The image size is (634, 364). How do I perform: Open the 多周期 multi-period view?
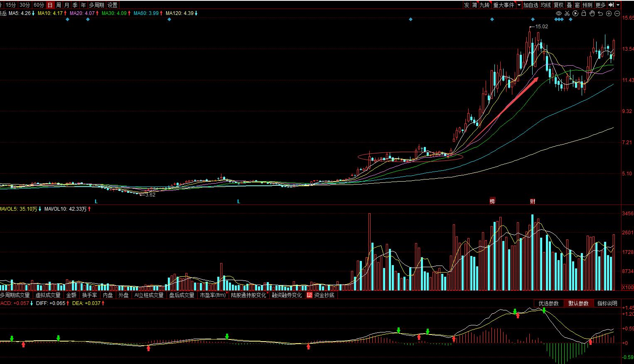(x=96, y=5)
